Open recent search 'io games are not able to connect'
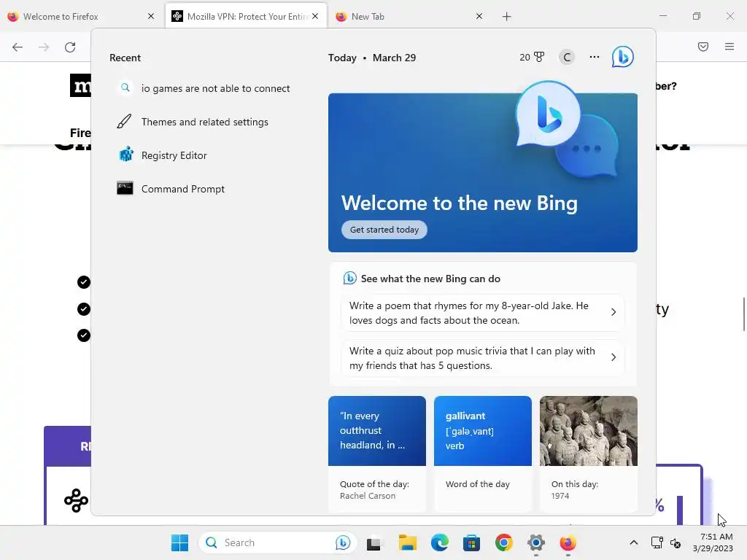Image resolution: width=747 pixels, height=560 pixels. click(204, 88)
